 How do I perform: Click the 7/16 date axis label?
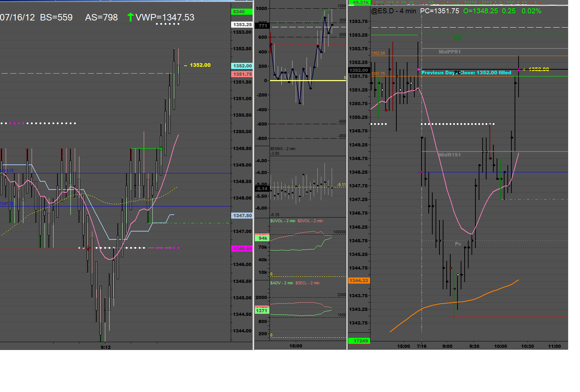pos(422,346)
